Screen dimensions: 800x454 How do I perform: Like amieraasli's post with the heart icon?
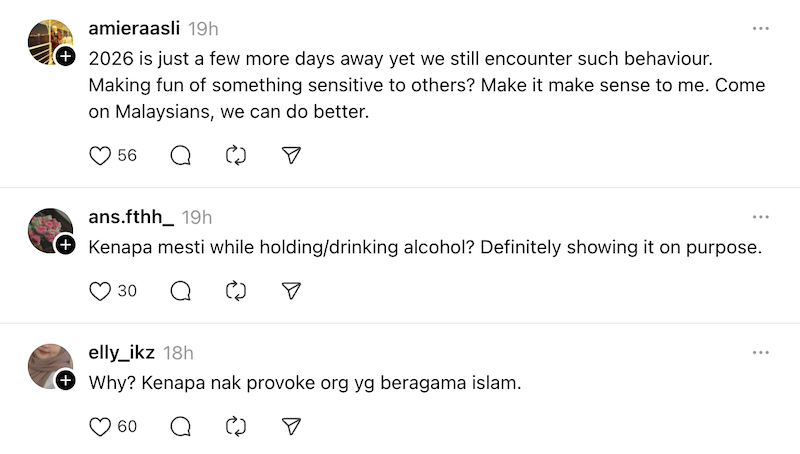pos(100,155)
